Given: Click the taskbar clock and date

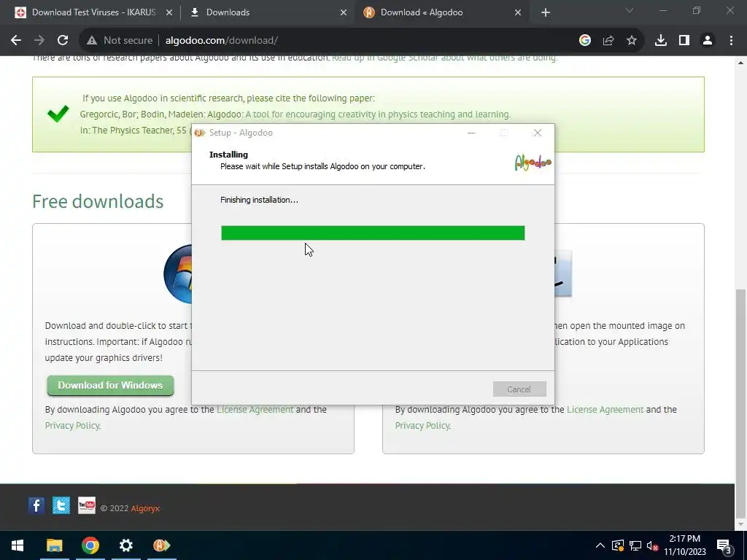Looking at the screenshot, I should [684, 545].
